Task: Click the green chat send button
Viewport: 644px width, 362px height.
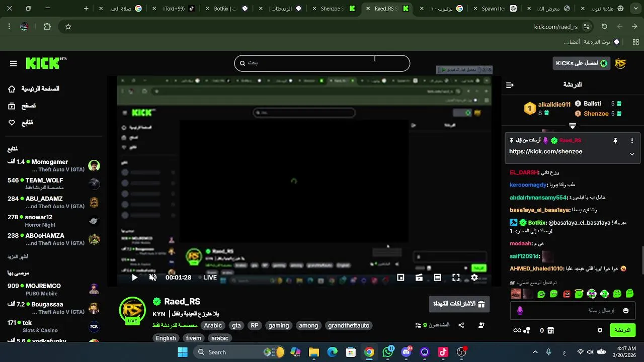Action: (x=622, y=330)
